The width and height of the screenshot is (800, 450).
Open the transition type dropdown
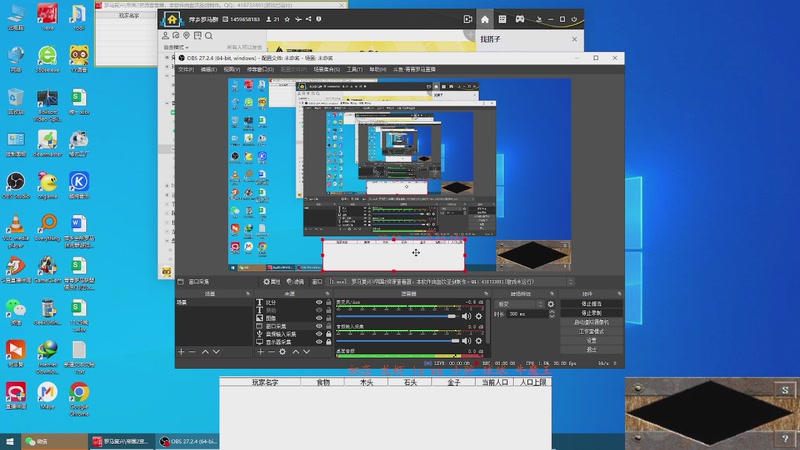click(x=520, y=304)
